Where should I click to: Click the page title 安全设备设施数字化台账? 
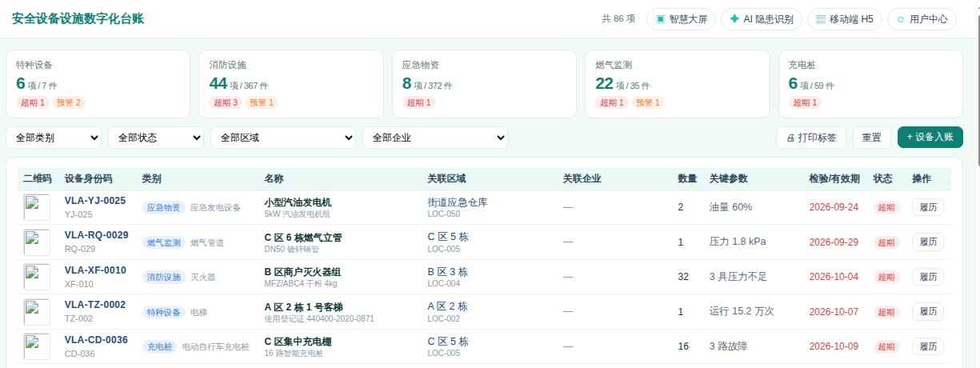tap(78, 18)
